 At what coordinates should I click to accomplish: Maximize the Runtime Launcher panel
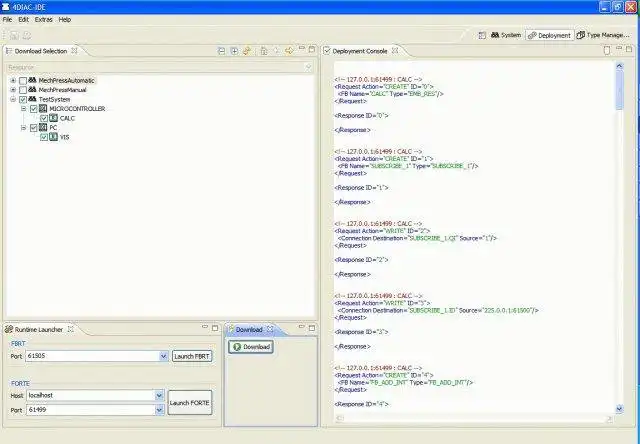(x=215, y=328)
